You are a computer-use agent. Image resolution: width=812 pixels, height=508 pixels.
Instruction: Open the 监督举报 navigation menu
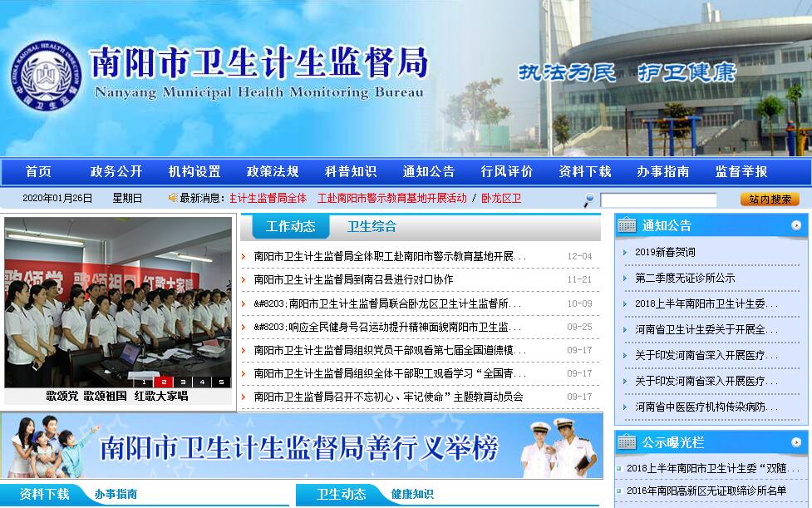[x=741, y=172]
